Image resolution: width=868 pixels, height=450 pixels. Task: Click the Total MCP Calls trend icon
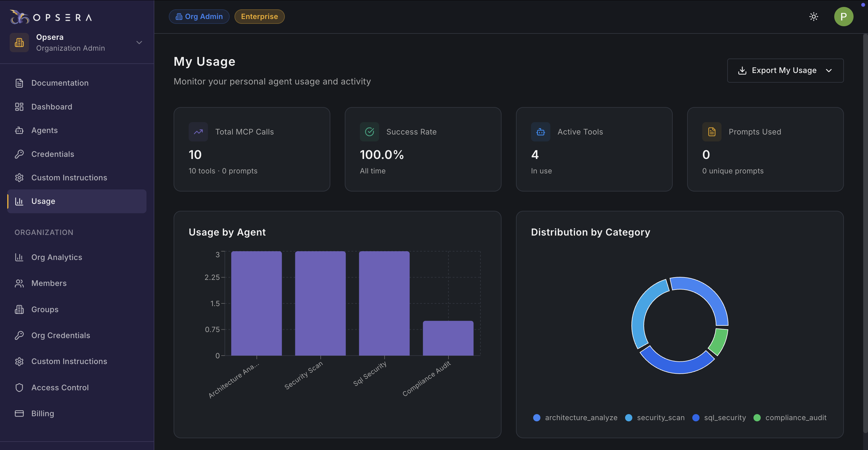point(198,132)
